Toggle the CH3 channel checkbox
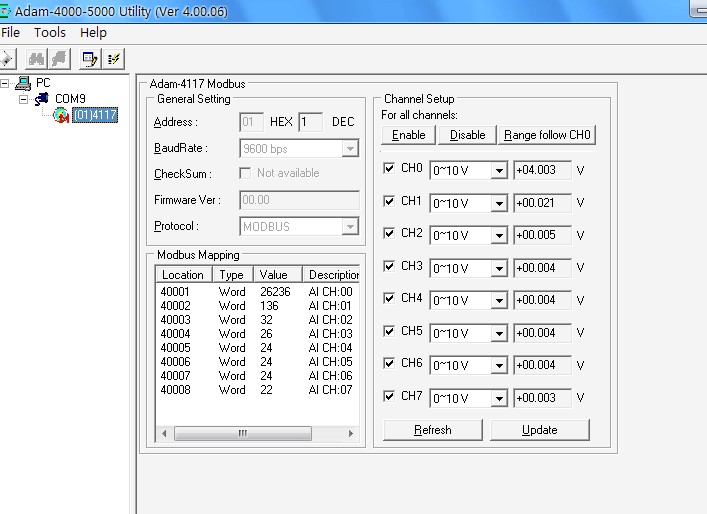 pos(389,266)
